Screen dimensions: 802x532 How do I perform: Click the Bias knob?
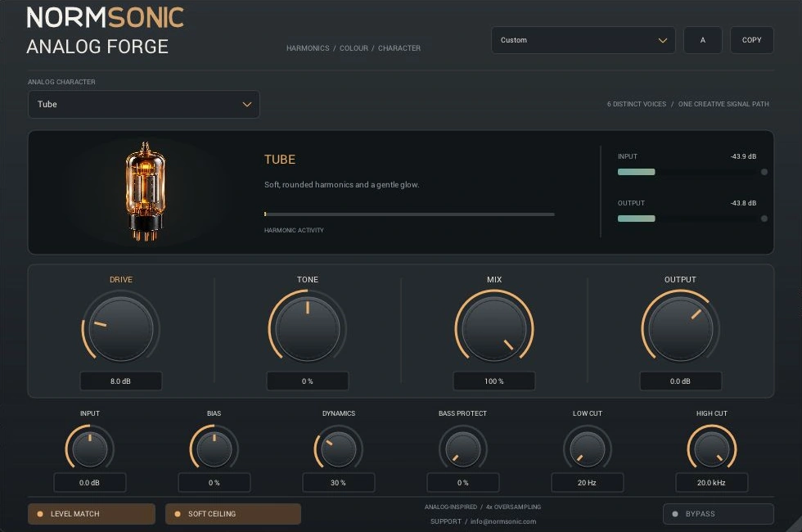point(214,449)
